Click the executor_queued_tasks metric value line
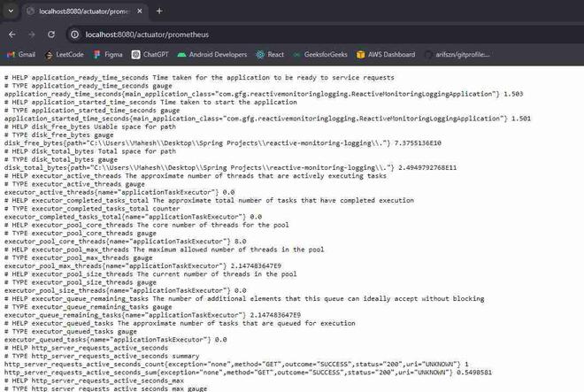 [115, 340]
